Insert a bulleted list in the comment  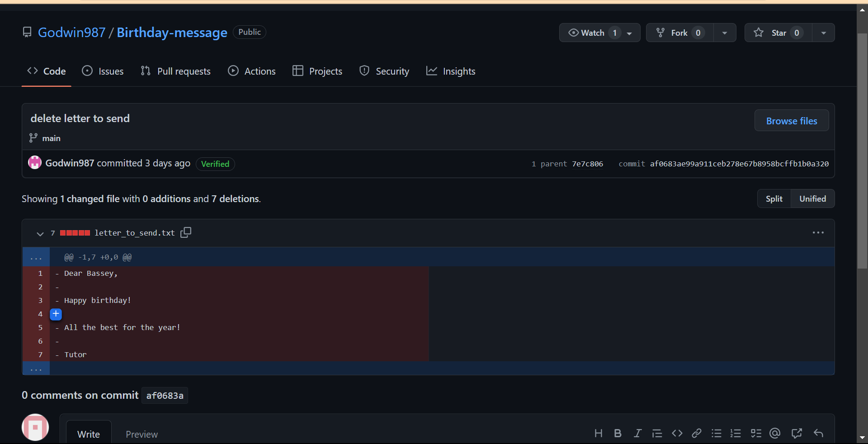point(716,434)
